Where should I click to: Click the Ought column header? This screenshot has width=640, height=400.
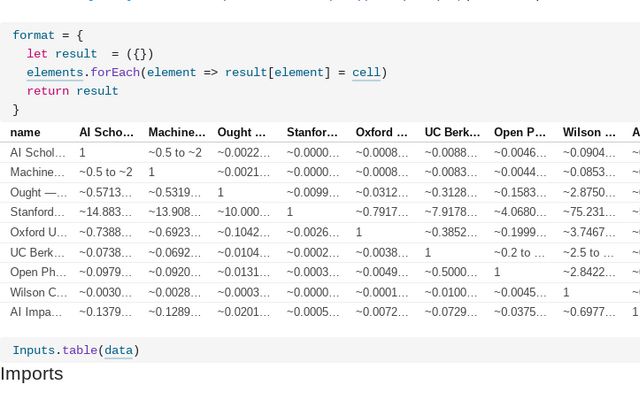point(242,132)
